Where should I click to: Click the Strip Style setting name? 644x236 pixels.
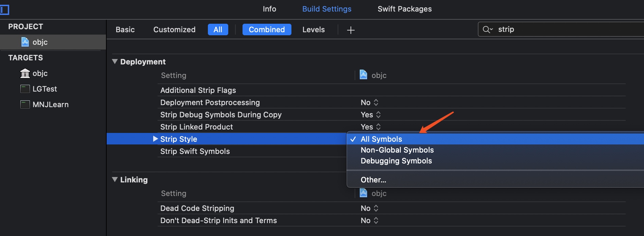[x=179, y=139]
